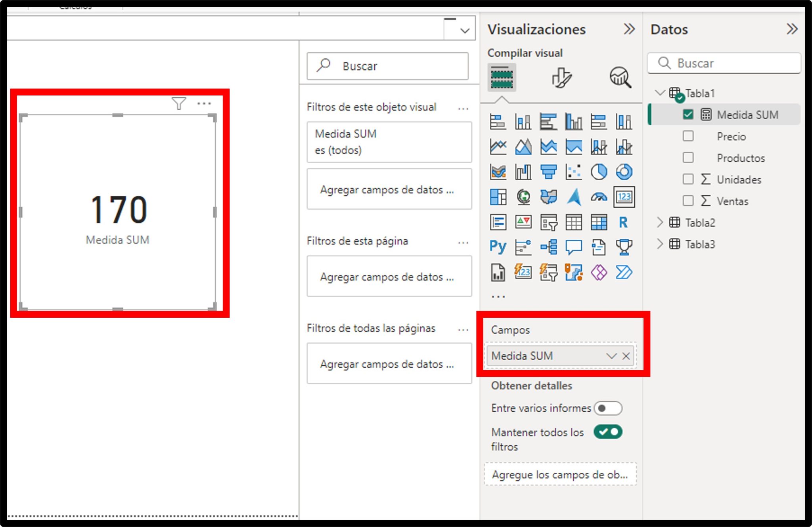Select the table visual
This screenshot has height=527, width=812.
click(x=574, y=222)
